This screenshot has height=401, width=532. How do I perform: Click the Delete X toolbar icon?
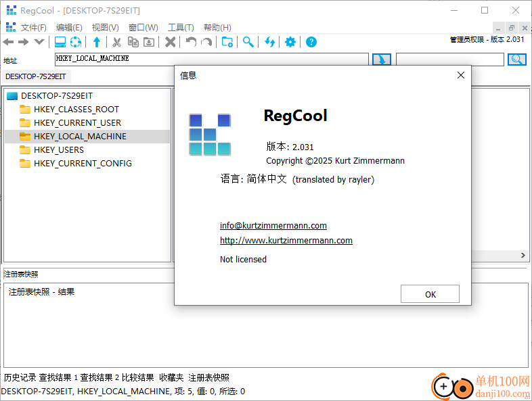pyautogui.click(x=170, y=42)
